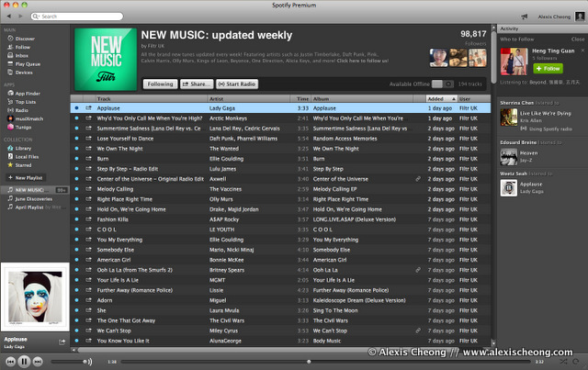The width and height of the screenshot is (588, 370).
Task: Dismiss the Heng Ting Guan suggestion
Action: (582, 50)
